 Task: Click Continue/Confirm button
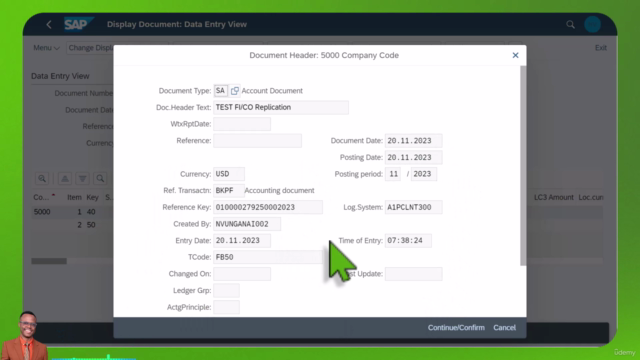(456, 327)
